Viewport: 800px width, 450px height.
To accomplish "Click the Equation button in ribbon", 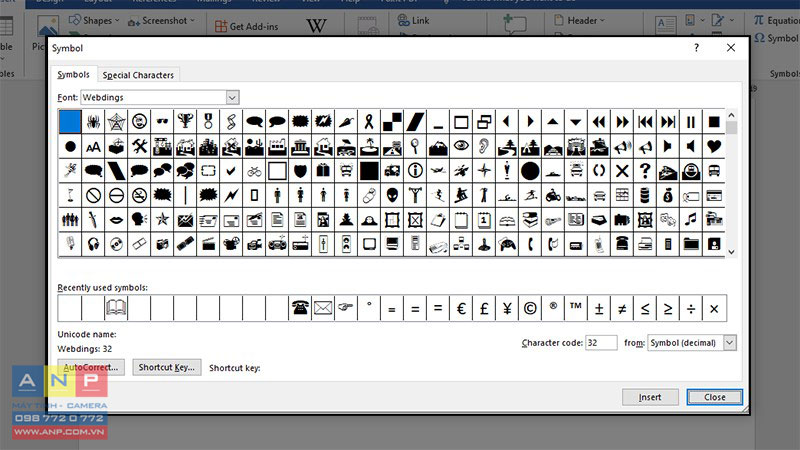I will click(x=776, y=20).
